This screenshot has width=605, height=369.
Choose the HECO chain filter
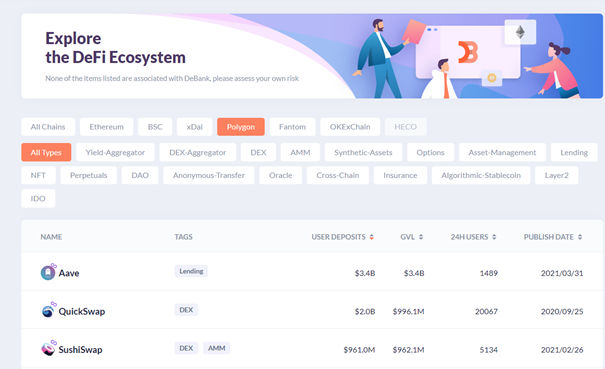click(406, 127)
